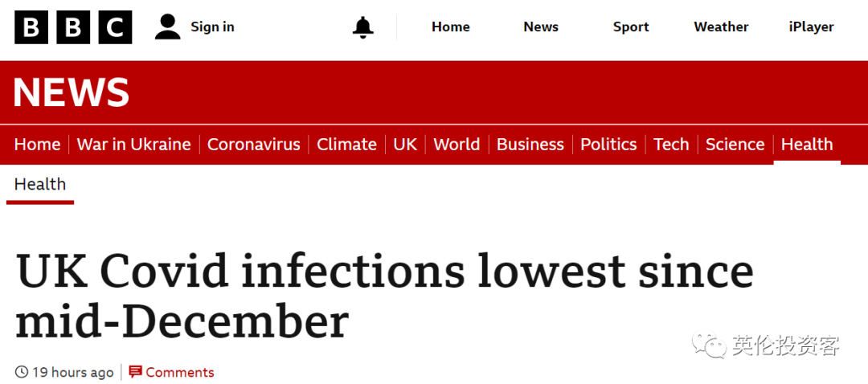Select the Politics section tab

pos(608,145)
